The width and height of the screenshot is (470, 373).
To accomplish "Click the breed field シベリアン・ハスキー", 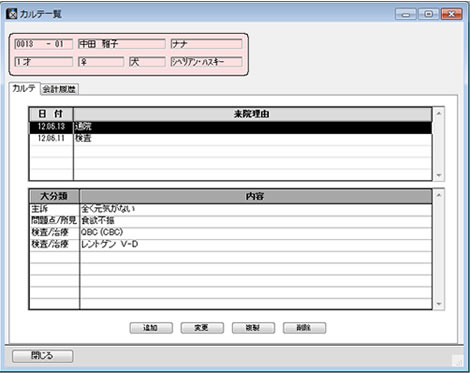I will [206, 62].
